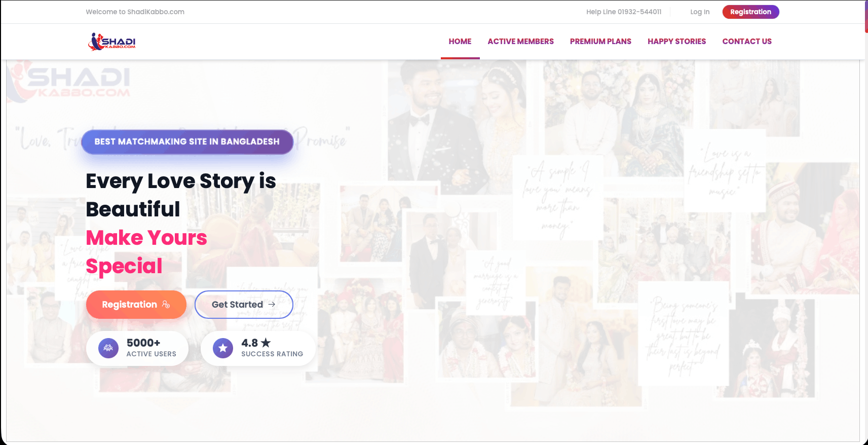The image size is (868, 445).
Task: Click the Welcome to ShadiKabbo.com text
Action: (135, 12)
